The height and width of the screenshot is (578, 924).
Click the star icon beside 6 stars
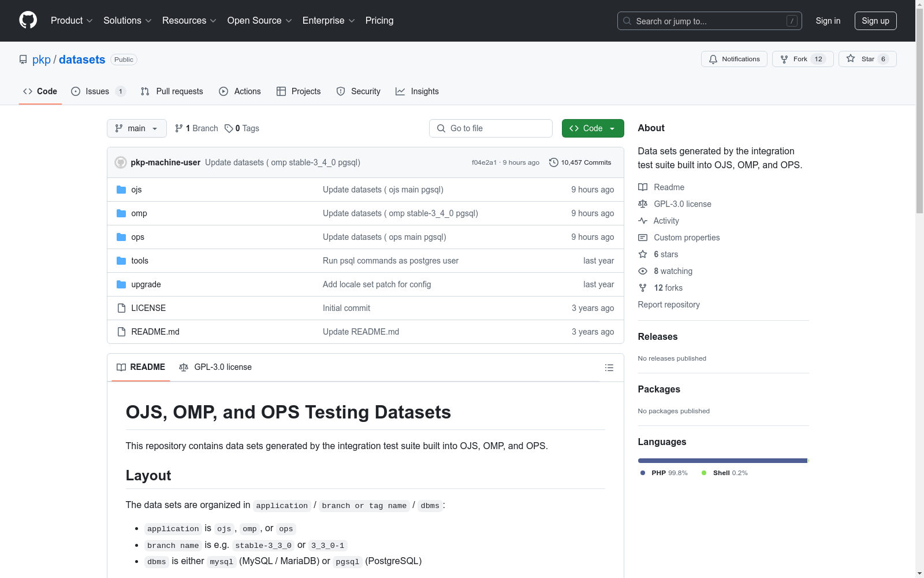click(x=643, y=254)
